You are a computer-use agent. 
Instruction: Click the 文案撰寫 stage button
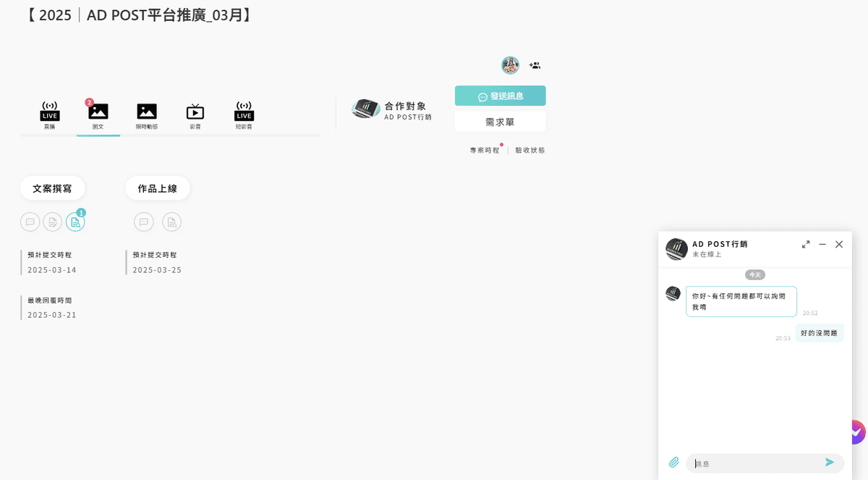[52, 188]
